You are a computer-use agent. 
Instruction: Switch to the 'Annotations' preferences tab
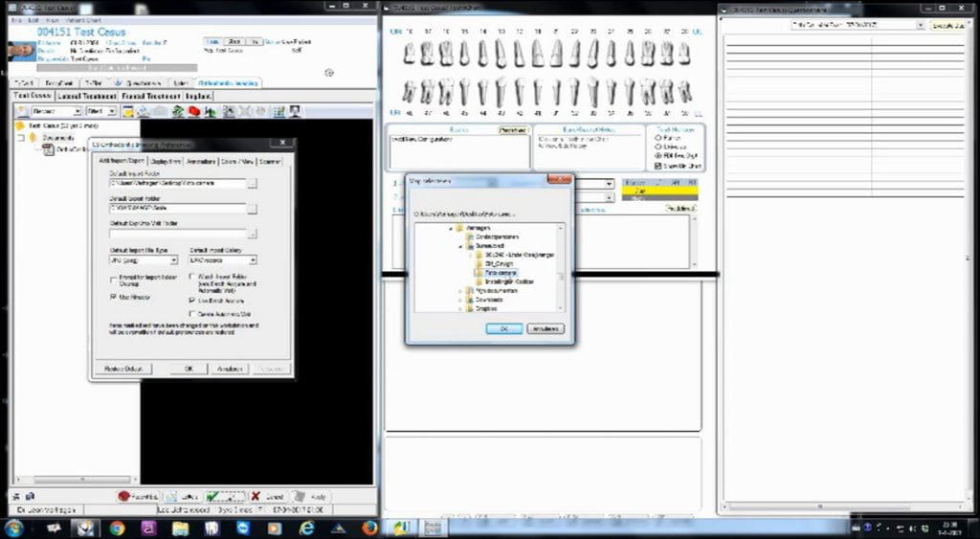[x=201, y=162]
